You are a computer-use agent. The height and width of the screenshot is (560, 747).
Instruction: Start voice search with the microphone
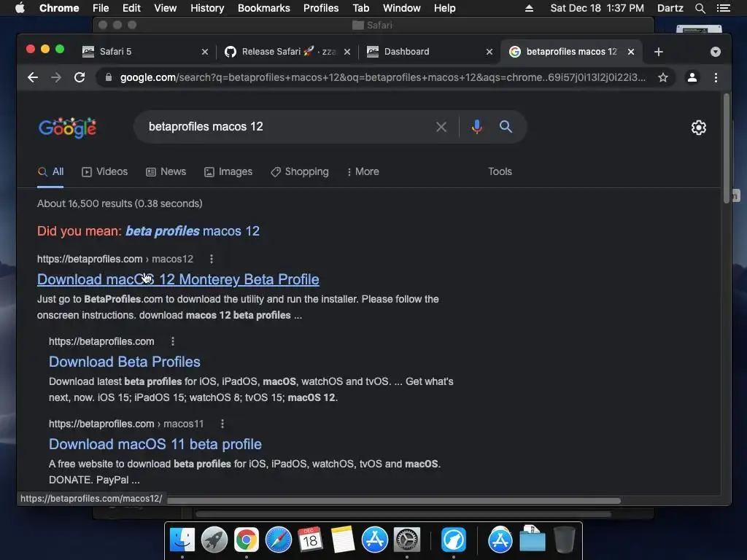476,127
